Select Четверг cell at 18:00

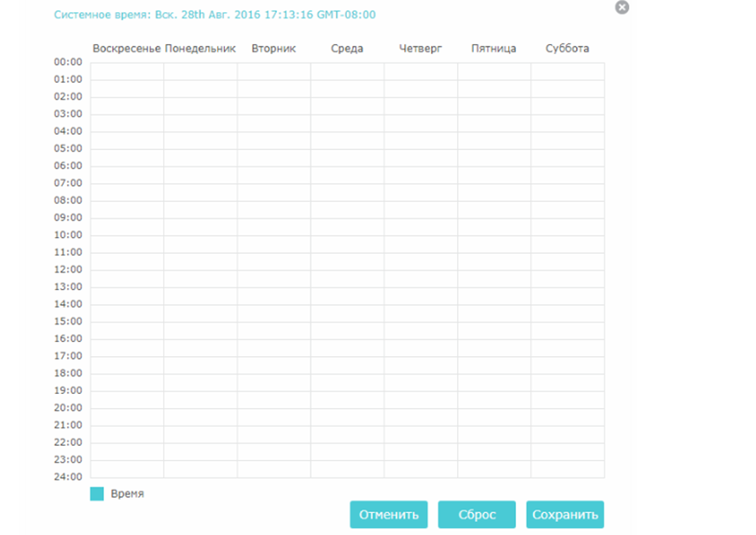click(421, 383)
